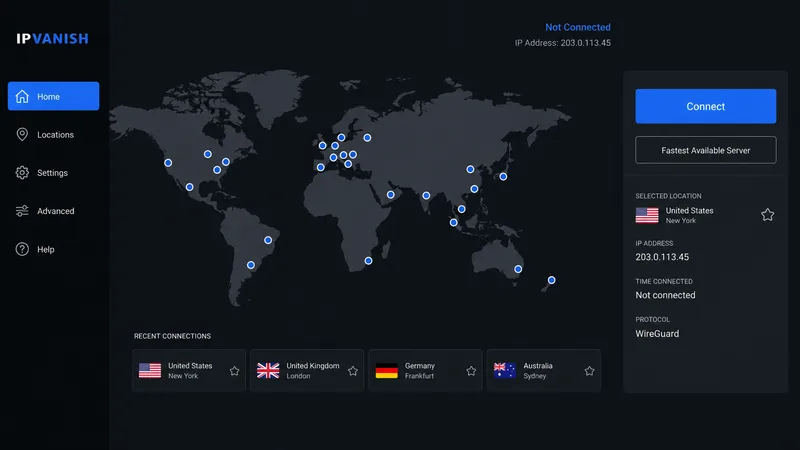Select the Australia Sydney recent card
Image resolution: width=800 pixels, height=450 pixels.
[544, 370]
